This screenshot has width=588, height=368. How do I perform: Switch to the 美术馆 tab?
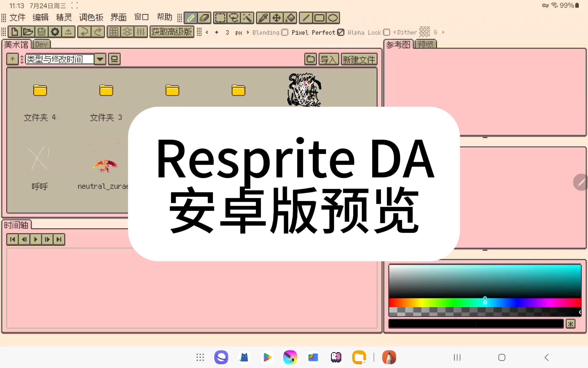[x=16, y=44]
